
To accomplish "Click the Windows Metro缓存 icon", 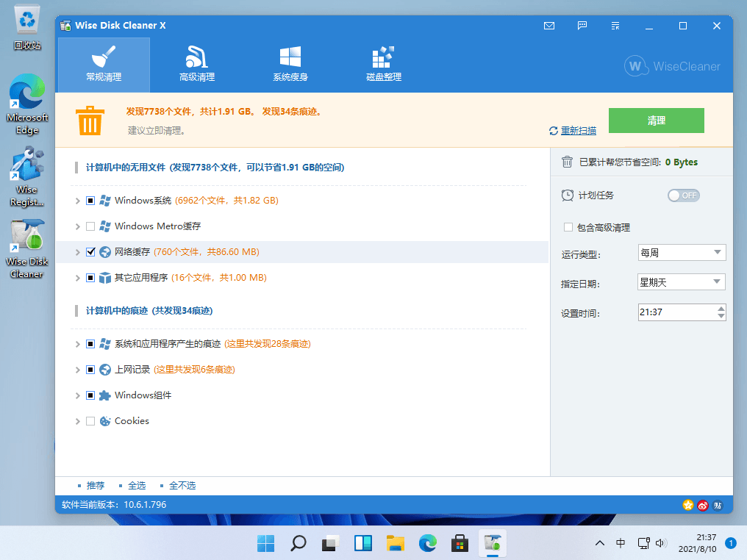I will point(105,226).
